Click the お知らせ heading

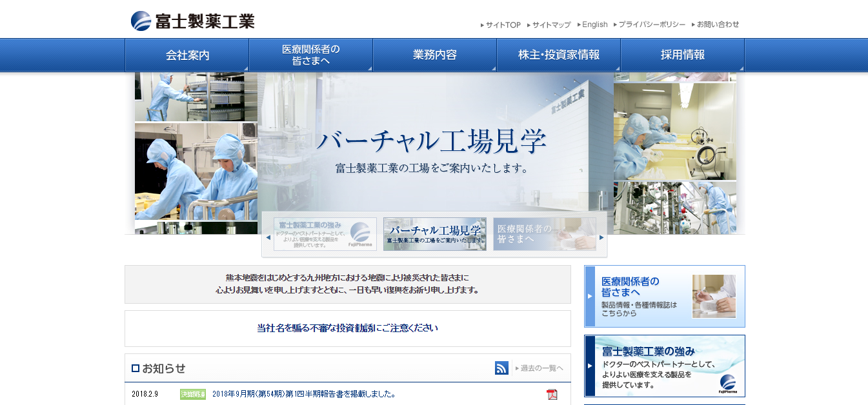coord(159,368)
